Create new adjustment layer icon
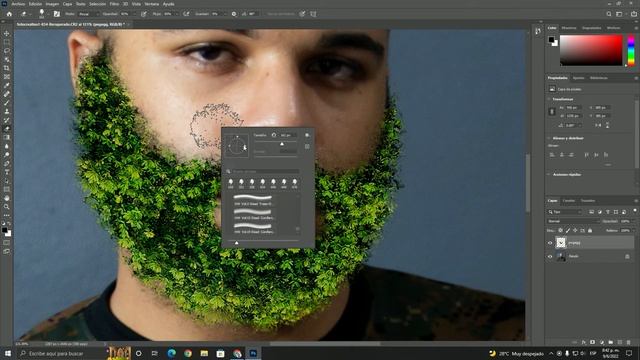640x360 pixels. (602, 342)
